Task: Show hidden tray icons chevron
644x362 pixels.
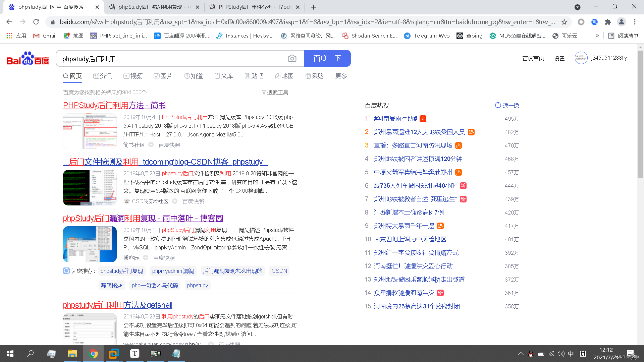Action: (521, 354)
